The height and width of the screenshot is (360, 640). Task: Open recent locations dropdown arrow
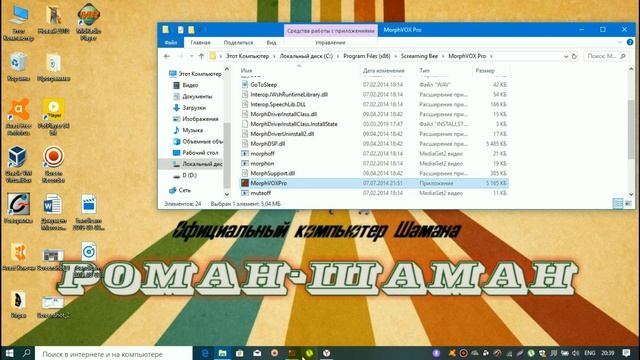191,56
